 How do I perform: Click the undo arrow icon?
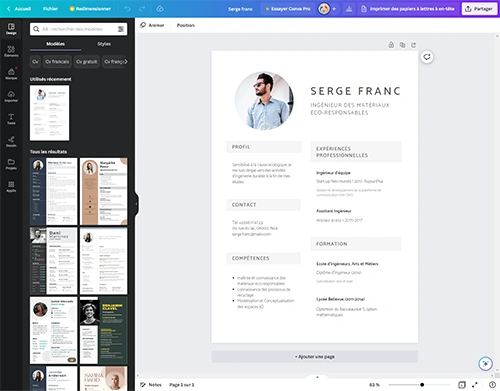127,9
